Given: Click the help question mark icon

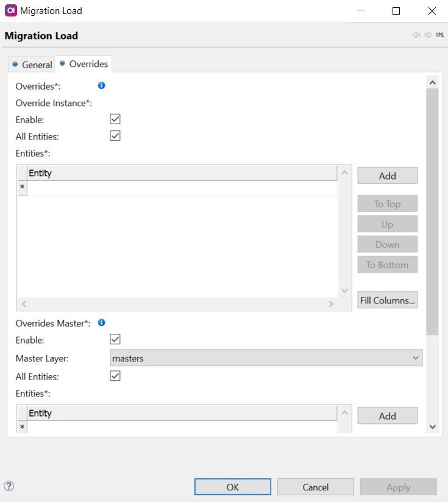Looking at the screenshot, I should (x=9, y=486).
